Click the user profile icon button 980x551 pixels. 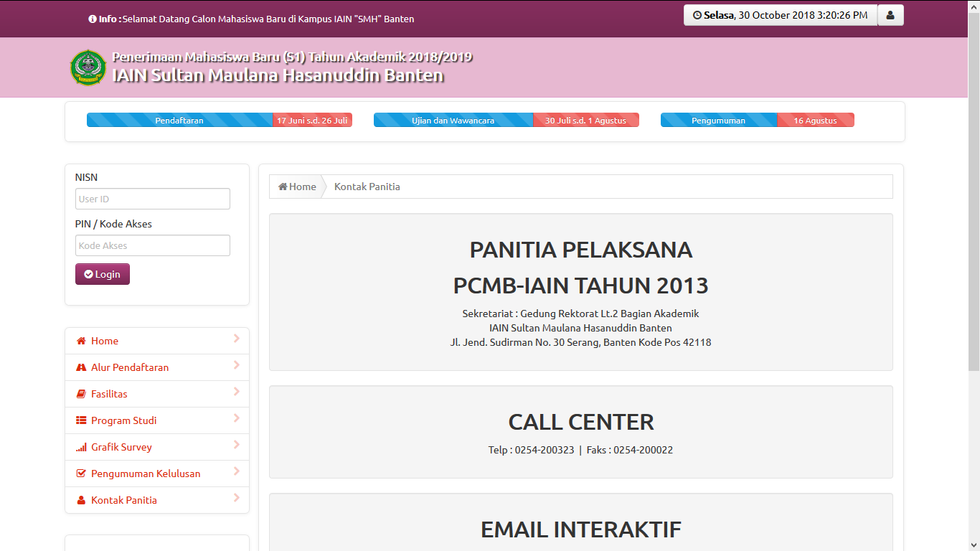tap(890, 15)
